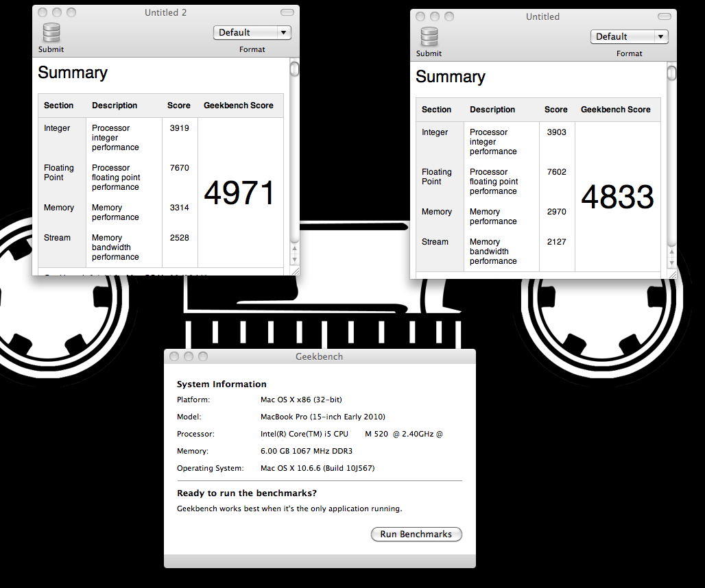The height and width of the screenshot is (588, 705).
Task: Click the Geekbench score 4833
Action: (617, 197)
